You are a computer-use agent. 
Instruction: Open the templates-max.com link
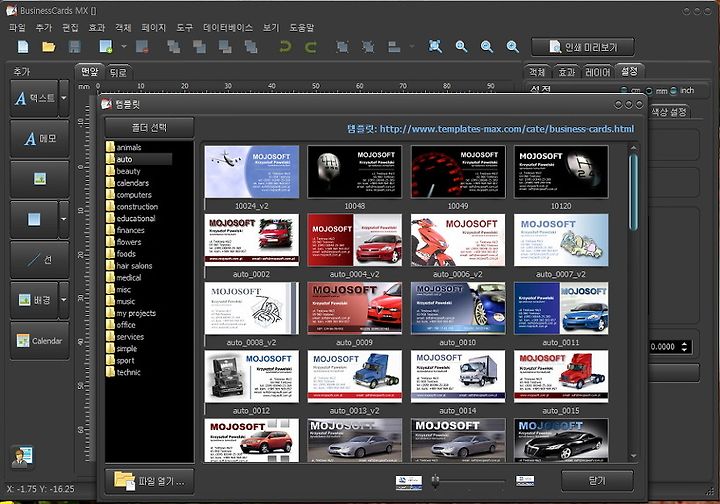coord(507,129)
